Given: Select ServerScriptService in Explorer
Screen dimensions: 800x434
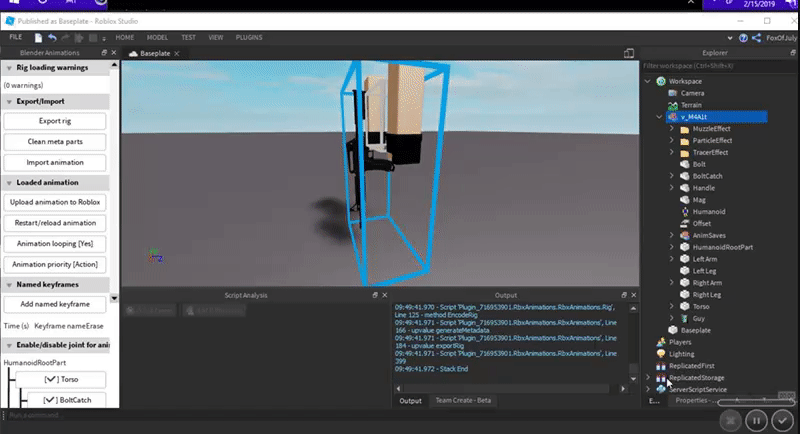Looking at the screenshot, I should (x=697, y=390).
